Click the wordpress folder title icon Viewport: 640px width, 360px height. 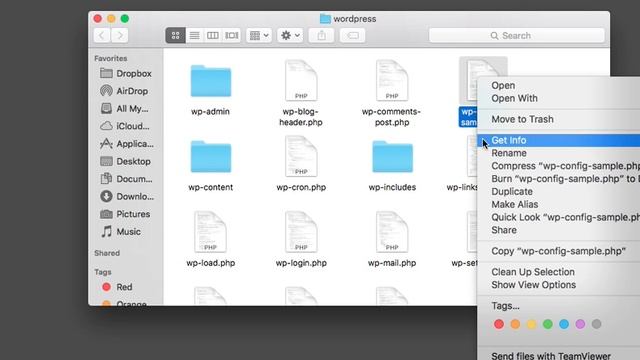(325, 19)
